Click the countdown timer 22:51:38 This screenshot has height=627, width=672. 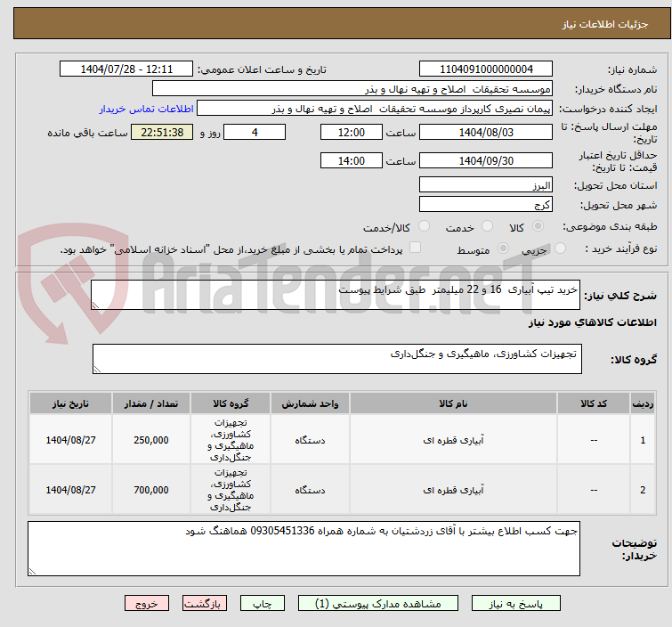[162, 132]
